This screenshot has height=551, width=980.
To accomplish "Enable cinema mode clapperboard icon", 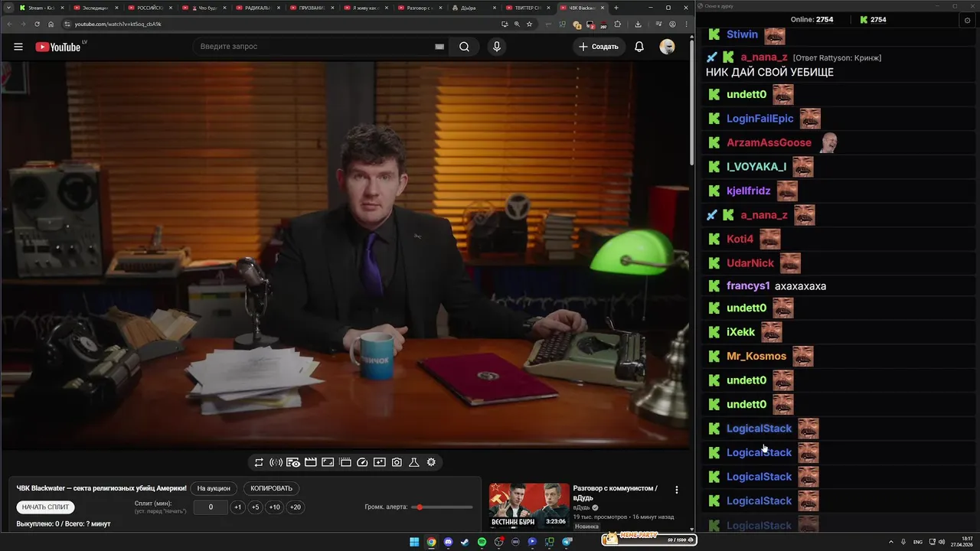I will pos(311,462).
